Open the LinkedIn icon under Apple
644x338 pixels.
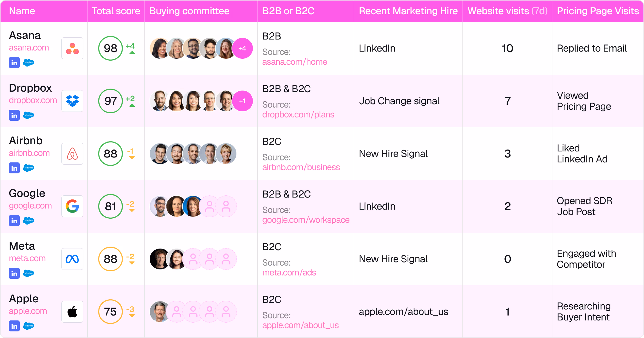pos(14,326)
